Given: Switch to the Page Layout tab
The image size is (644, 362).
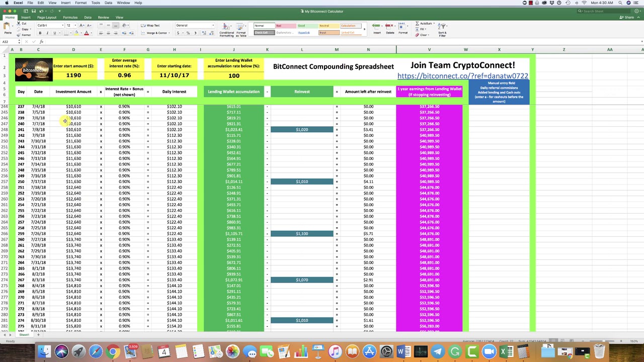Looking at the screenshot, I should pos(47,18).
